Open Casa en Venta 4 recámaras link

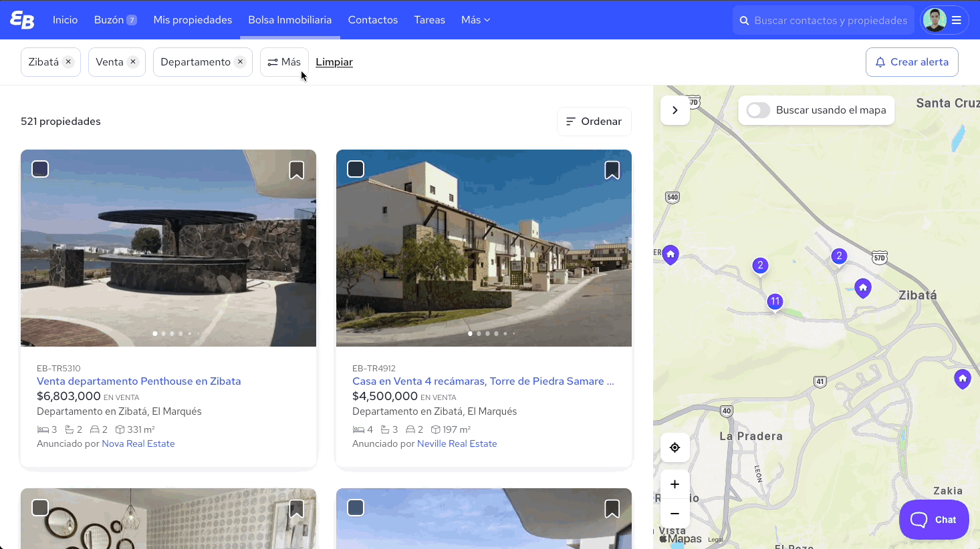[483, 381]
